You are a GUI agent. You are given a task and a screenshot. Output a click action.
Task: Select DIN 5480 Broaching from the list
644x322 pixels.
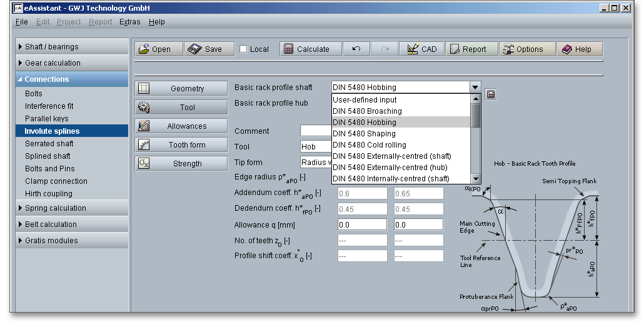(367, 111)
